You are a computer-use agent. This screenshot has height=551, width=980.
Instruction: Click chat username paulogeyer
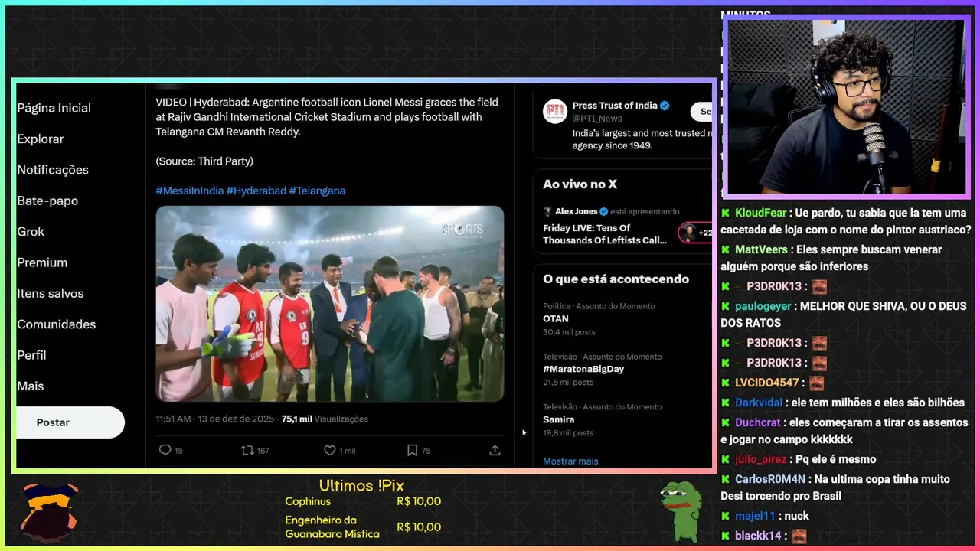tap(763, 307)
